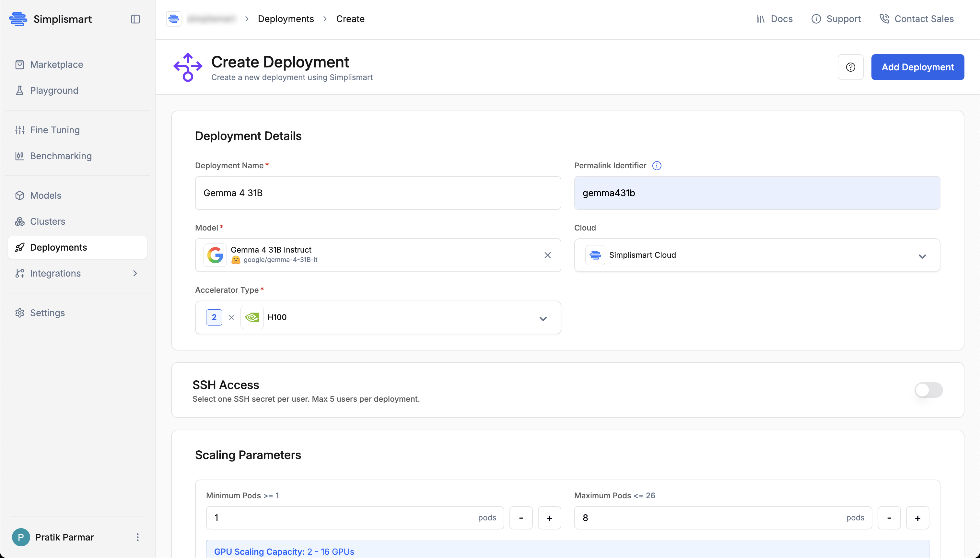This screenshot has height=558, width=980.
Task: Open Benchmarking page
Action: (77, 156)
